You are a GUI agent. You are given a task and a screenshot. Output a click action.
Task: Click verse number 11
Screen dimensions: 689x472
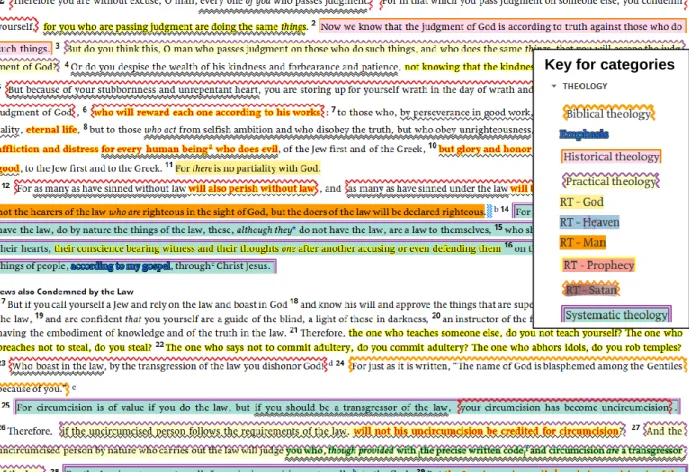pyautogui.click(x=169, y=165)
